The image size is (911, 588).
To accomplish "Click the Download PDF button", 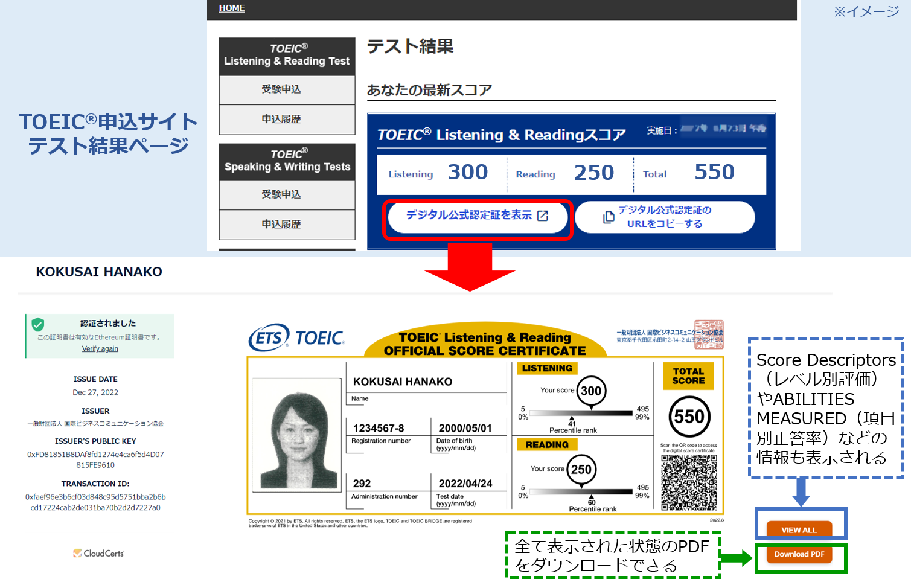I will [x=799, y=554].
